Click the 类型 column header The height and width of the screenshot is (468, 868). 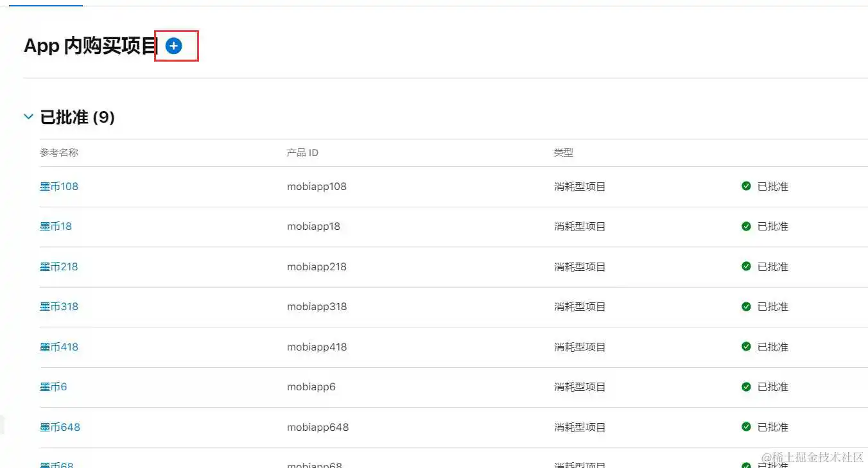tap(564, 152)
